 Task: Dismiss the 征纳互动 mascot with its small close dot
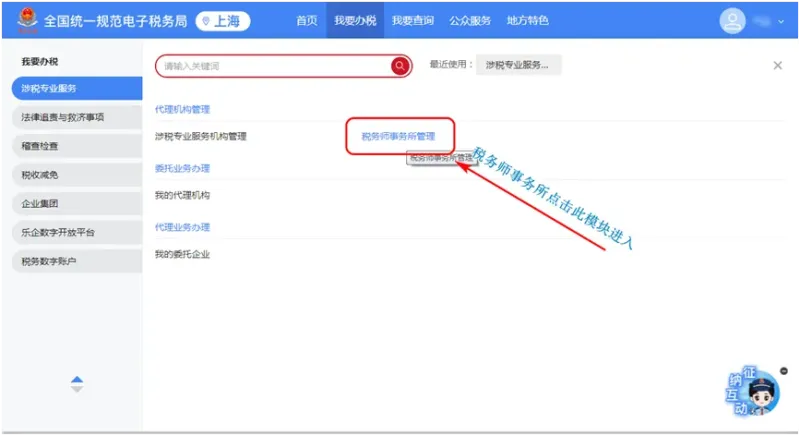[x=784, y=371]
